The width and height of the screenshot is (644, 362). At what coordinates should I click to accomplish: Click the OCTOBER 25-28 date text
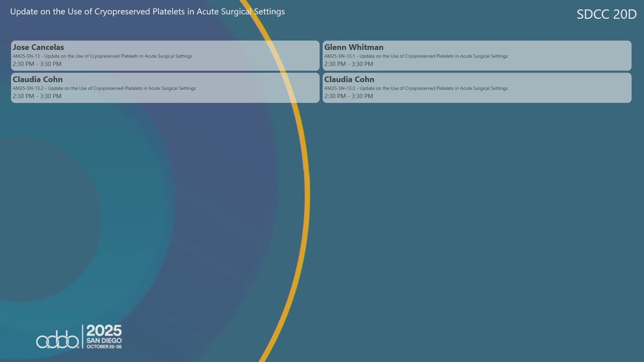104,347
